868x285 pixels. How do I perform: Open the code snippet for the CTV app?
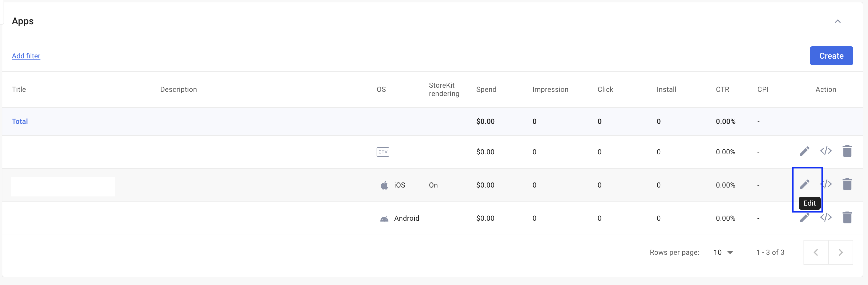825,151
